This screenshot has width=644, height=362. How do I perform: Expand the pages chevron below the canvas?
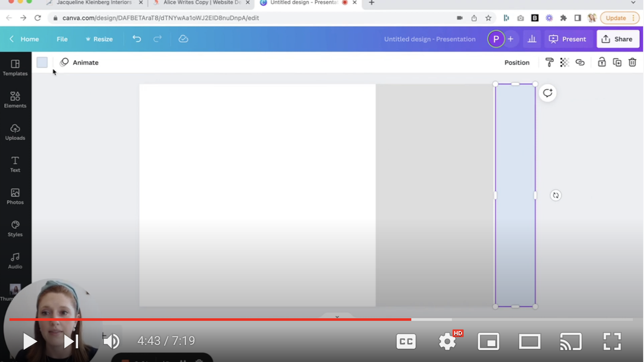(x=337, y=317)
